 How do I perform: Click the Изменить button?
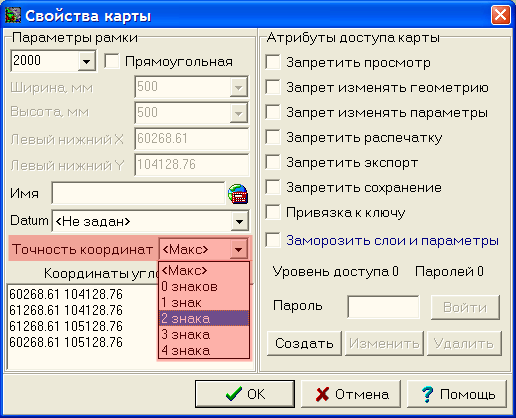click(x=384, y=343)
